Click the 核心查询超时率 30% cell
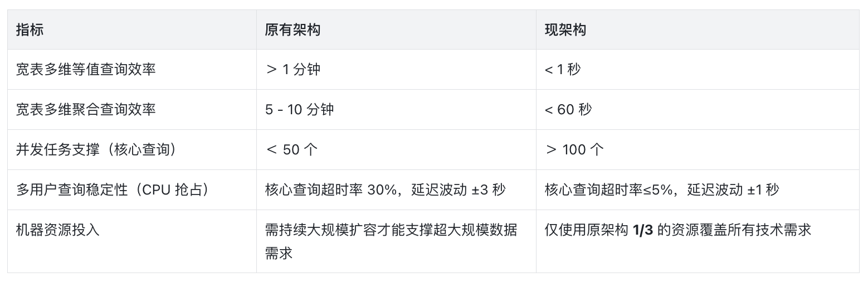The image size is (868, 282). [385, 190]
